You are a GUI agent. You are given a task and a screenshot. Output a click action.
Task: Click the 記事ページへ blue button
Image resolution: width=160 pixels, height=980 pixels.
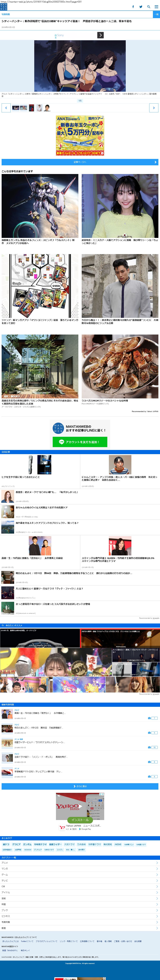pos(80,162)
